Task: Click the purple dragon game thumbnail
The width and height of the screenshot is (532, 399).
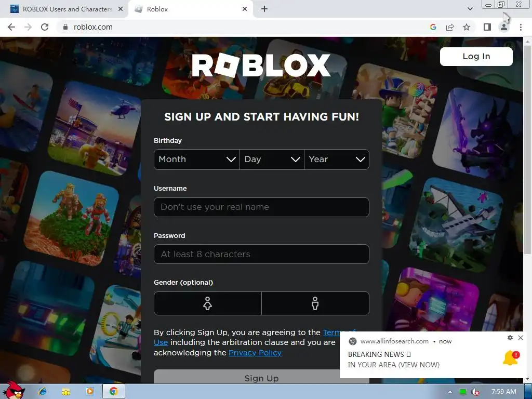Action: [x=477, y=134]
